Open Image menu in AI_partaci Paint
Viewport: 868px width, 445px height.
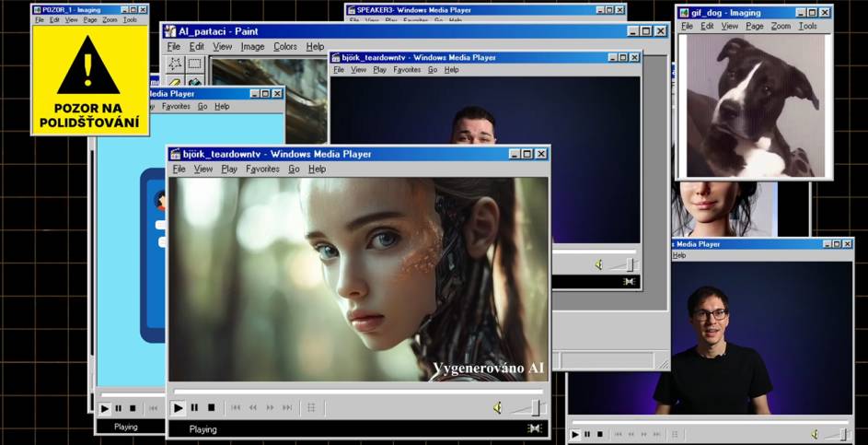coord(252,47)
